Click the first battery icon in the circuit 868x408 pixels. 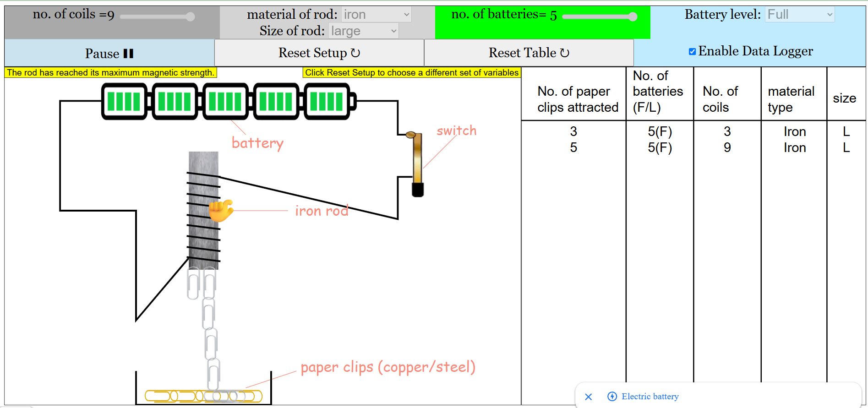click(x=124, y=102)
